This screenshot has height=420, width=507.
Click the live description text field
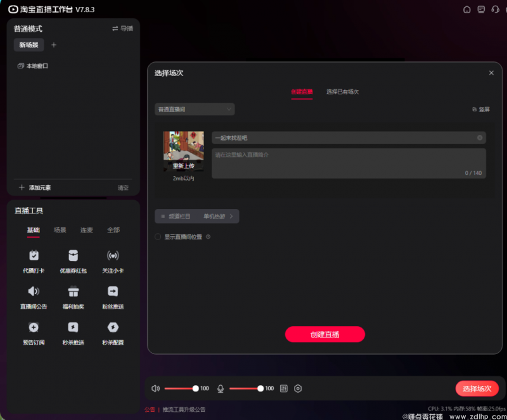pyautogui.click(x=349, y=163)
